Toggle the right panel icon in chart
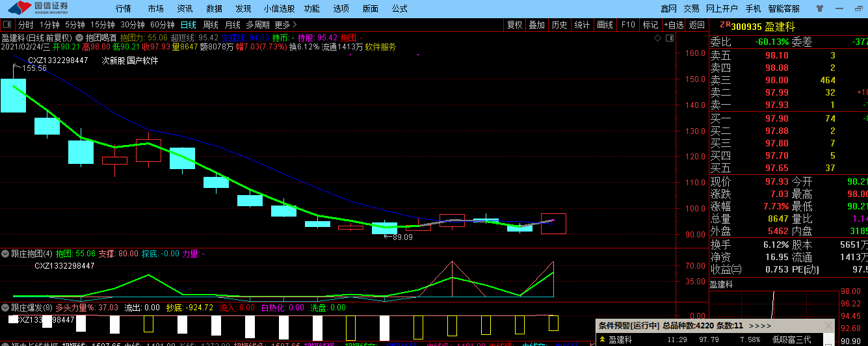The image size is (868, 346). pos(670,38)
